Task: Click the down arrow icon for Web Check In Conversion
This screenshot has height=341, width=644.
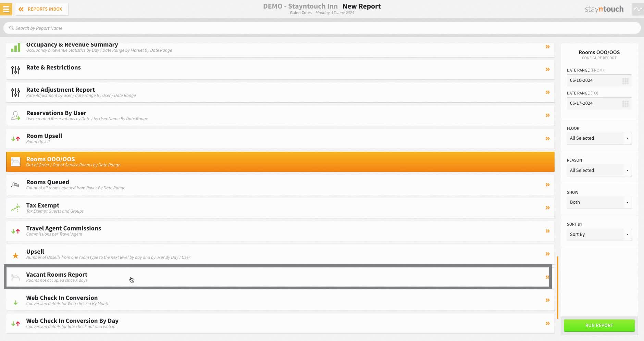Action: (15, 303)
